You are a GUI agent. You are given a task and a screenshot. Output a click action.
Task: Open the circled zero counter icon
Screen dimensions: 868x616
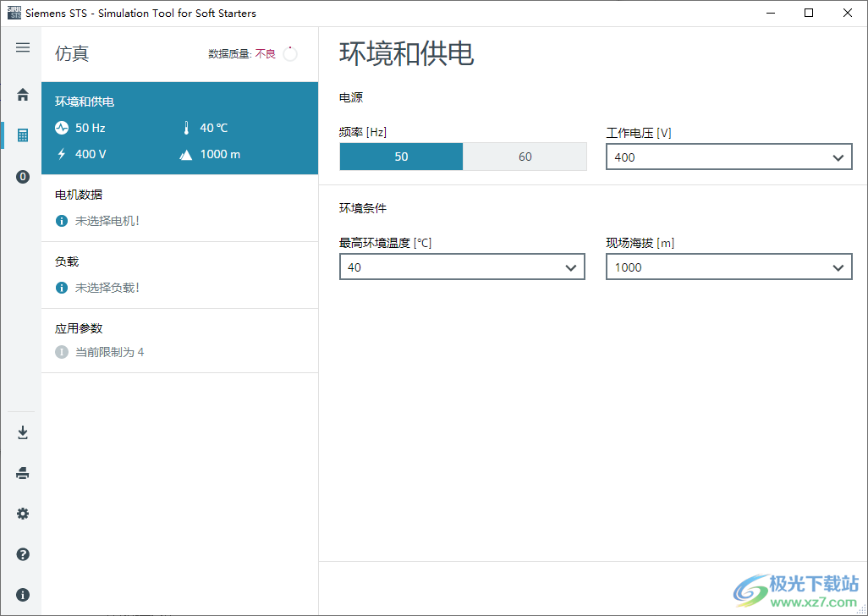(x=23, y=177)
